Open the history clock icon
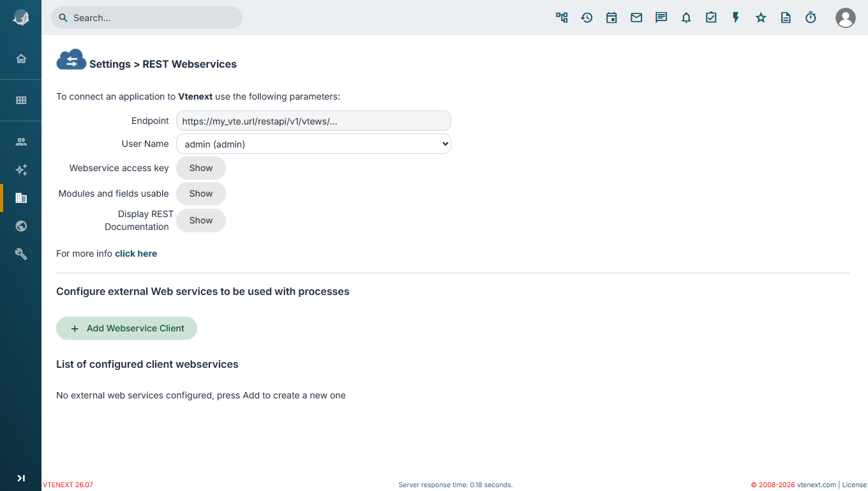This screenshot has height=491, width=868. 587,18
